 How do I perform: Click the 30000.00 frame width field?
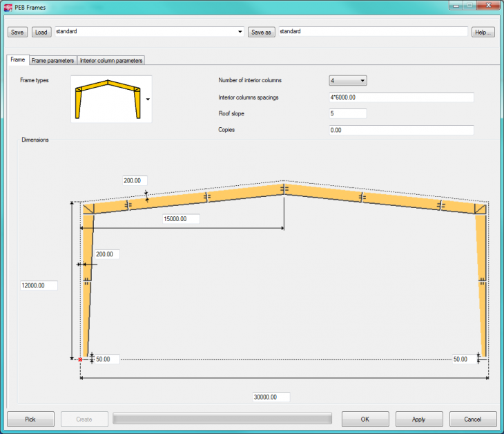tap(270, 397)
